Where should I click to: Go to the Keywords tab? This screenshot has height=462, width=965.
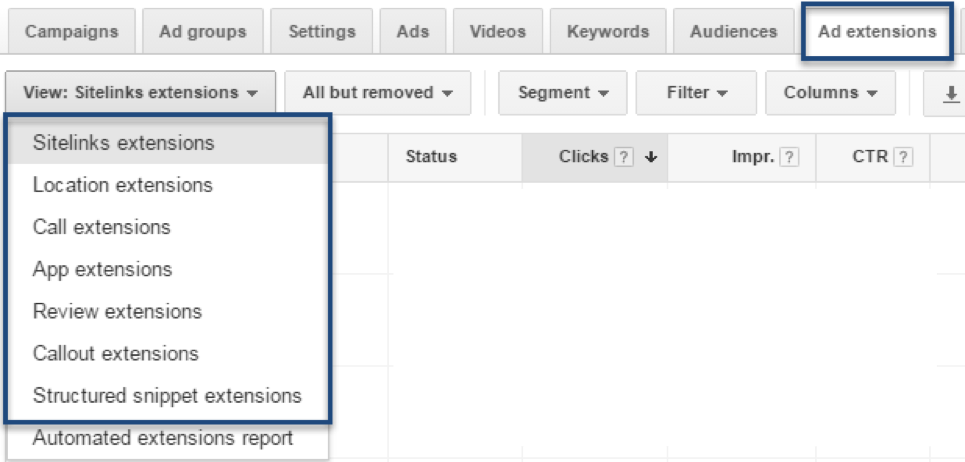[x=608, y=31]
